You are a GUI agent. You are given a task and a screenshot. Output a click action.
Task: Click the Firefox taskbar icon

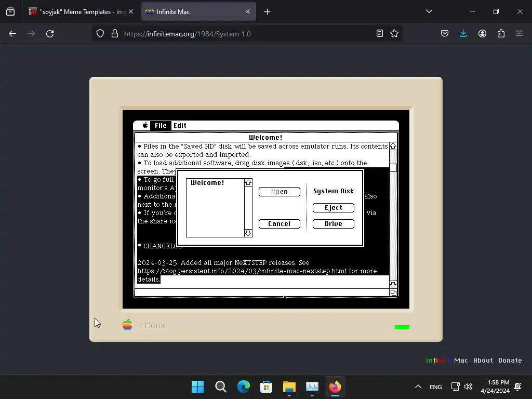coord(335,387)
